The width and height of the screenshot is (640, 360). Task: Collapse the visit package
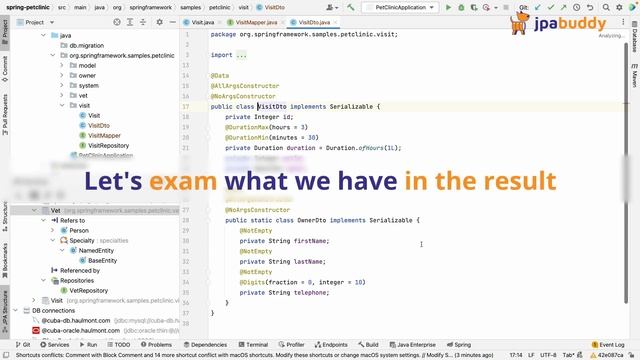click(x=62, y=105)
